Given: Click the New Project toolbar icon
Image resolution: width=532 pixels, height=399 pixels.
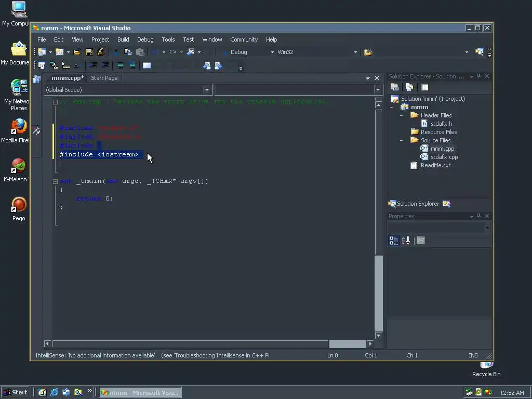Looking at the screenshot, I should tap(42, 52).
